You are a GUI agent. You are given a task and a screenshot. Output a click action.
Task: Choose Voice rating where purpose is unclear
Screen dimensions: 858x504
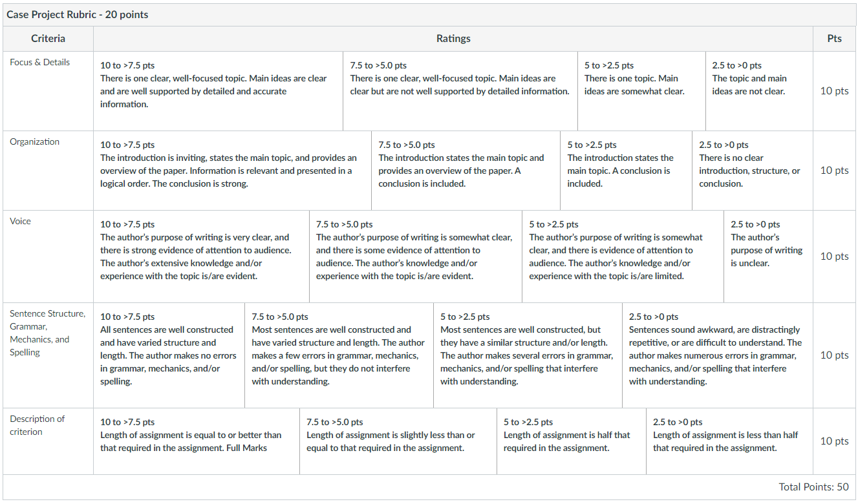pyautogui.click(x=768, y=257)
